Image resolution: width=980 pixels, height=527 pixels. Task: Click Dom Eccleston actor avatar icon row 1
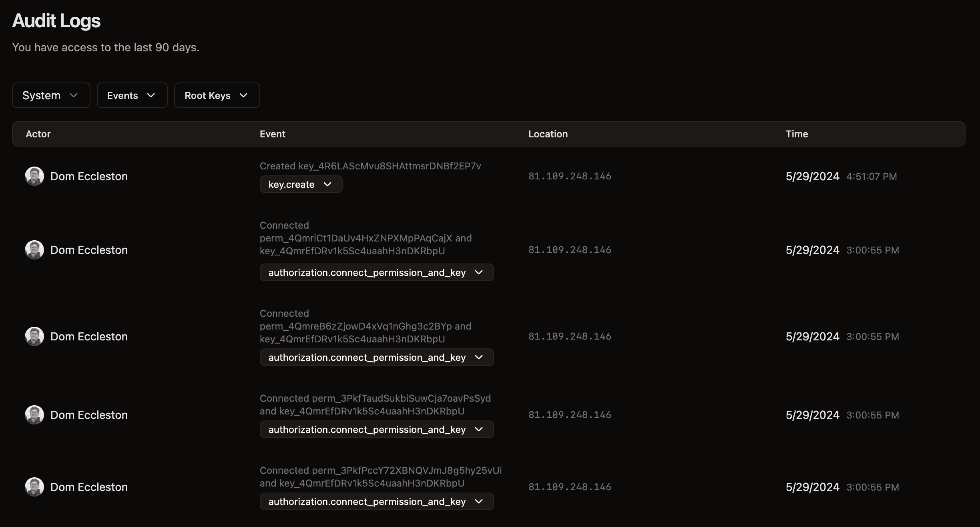(x=34, y=176)
